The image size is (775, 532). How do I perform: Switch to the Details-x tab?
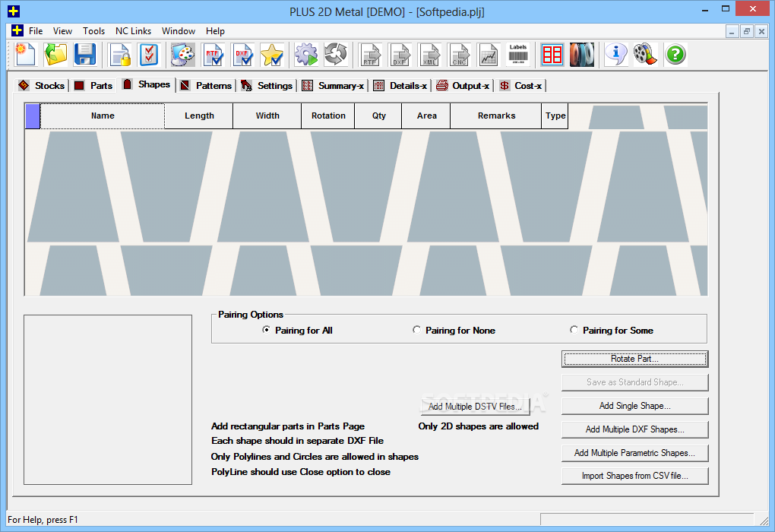400,86
